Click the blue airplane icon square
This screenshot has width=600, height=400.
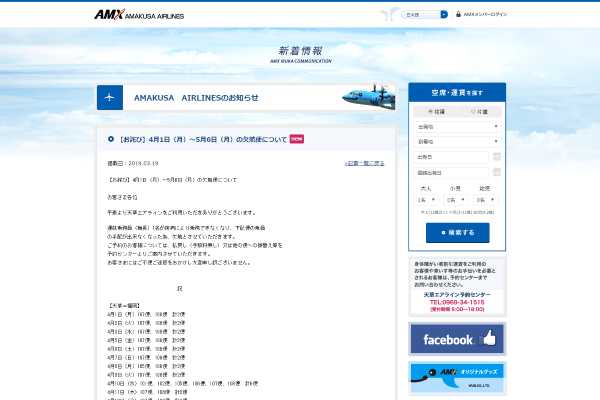[110, 98]
